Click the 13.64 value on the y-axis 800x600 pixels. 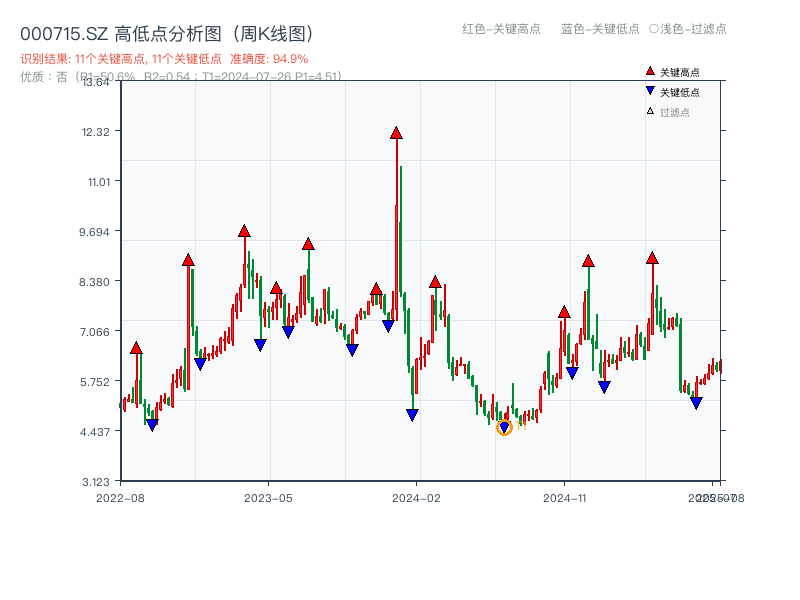point(97,83)
